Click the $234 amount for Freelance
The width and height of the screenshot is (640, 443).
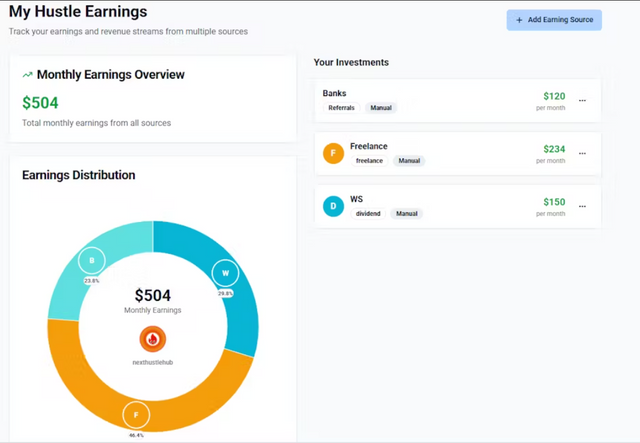tap(554, 149)
